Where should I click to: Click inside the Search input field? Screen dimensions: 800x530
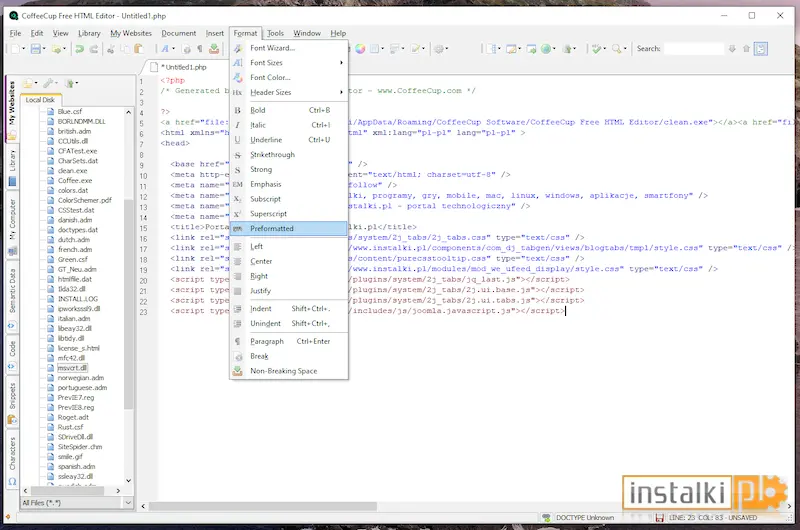(693, 49)
